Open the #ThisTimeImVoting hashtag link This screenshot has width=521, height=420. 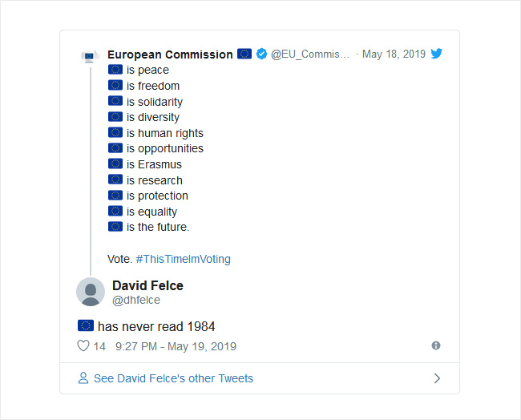183,259
